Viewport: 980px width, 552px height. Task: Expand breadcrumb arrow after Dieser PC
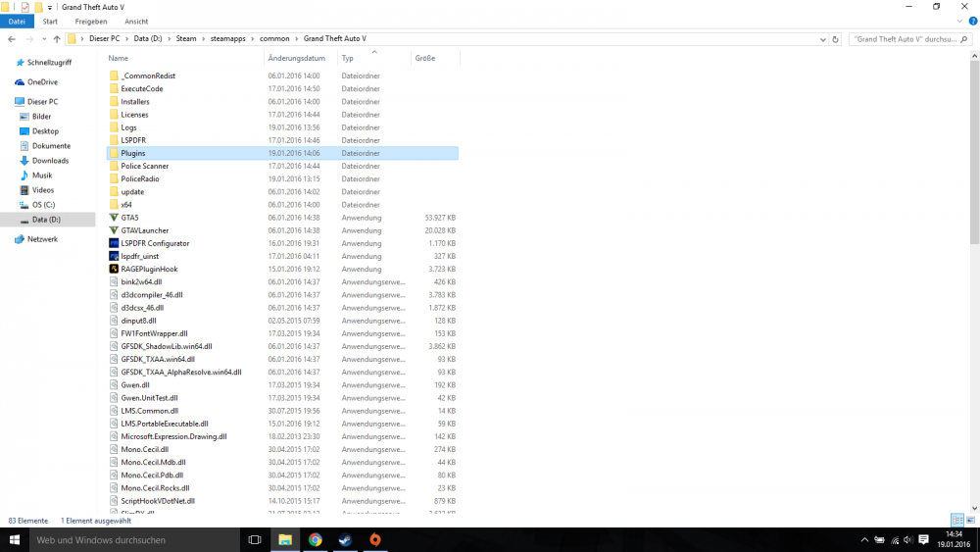[126, 39]
